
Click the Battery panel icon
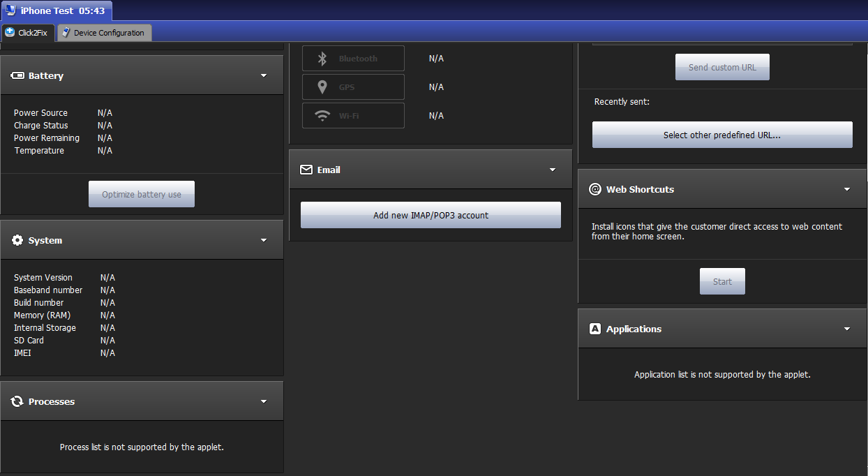17,75
